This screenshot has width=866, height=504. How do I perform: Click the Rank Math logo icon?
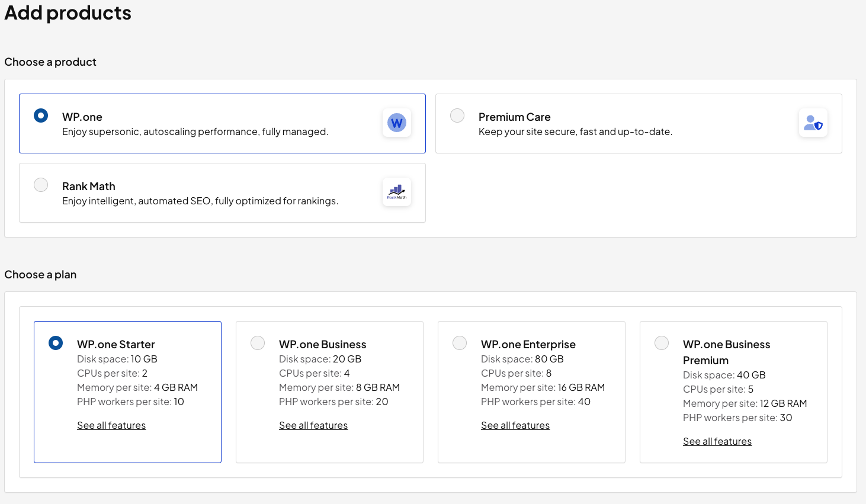click(x=396, y=191)
